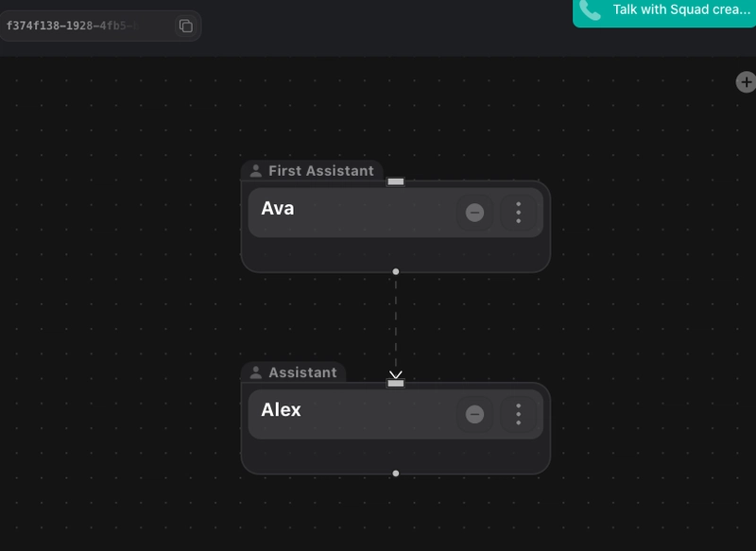The height and width of the screenshot is (551, 756).
Task: Click the squad ID text field
Action: click(85, 26)
